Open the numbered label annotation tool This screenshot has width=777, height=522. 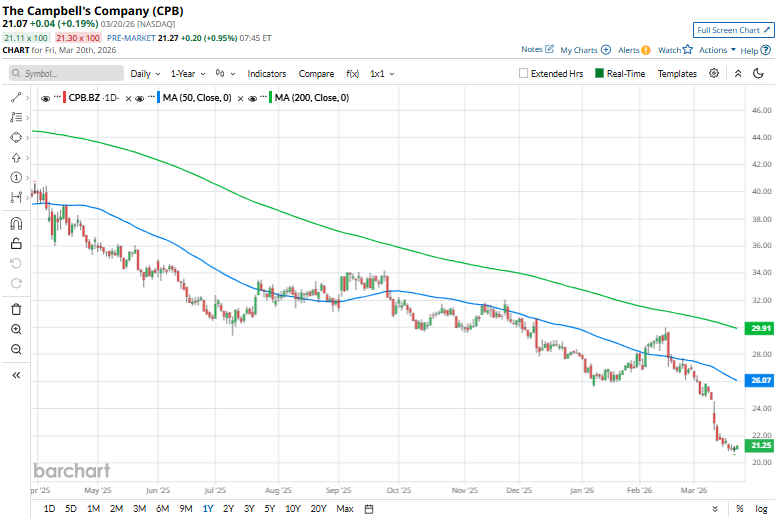point(16,177)
